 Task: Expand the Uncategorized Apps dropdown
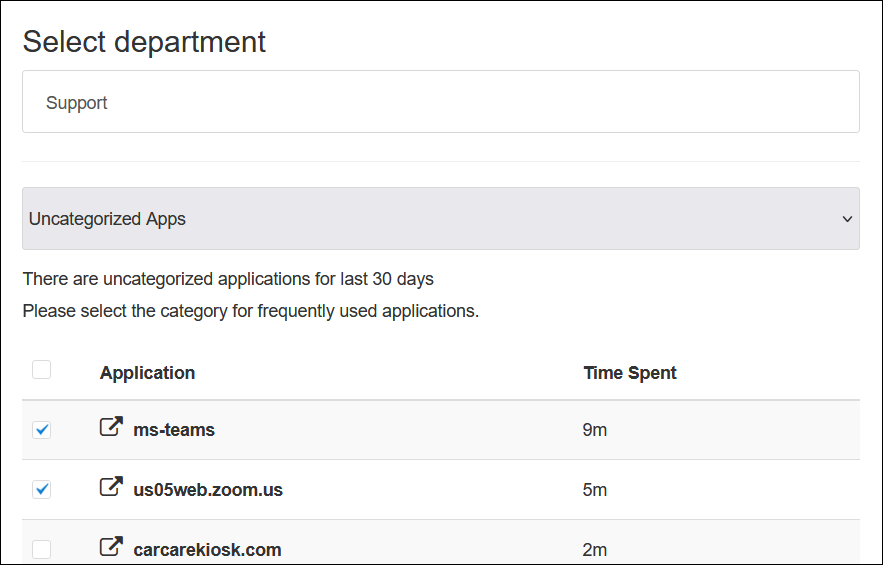[x=440, y=219]
